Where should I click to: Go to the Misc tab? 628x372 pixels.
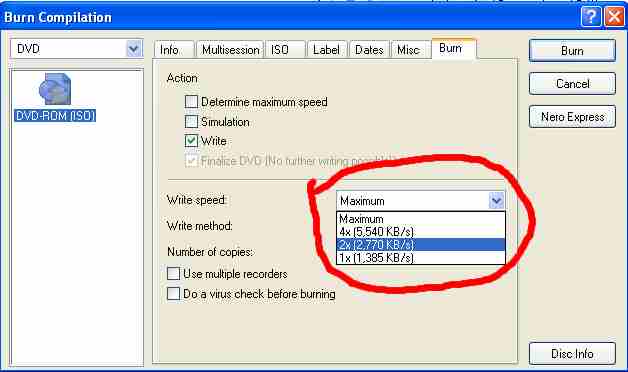tap(411, 50)
